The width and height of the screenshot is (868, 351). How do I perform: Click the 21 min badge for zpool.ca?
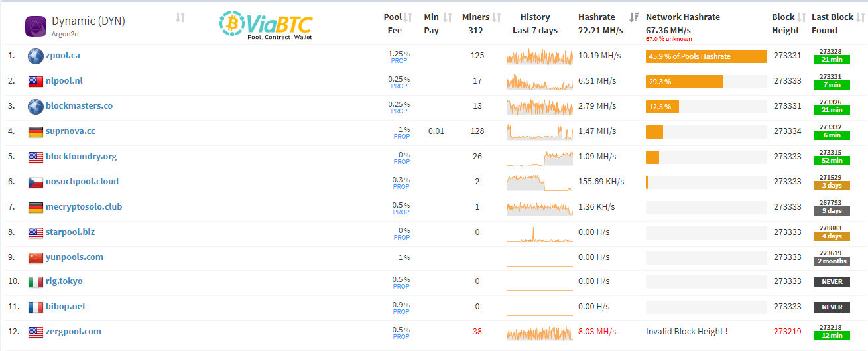pyautogui.click(x=831, y=60)
